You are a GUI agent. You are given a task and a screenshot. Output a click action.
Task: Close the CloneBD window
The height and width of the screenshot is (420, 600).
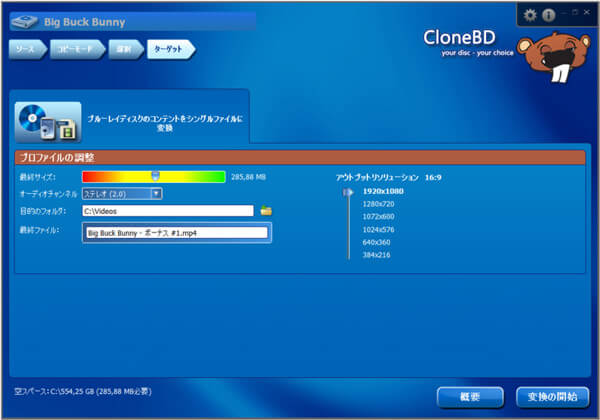click(587, 12)
